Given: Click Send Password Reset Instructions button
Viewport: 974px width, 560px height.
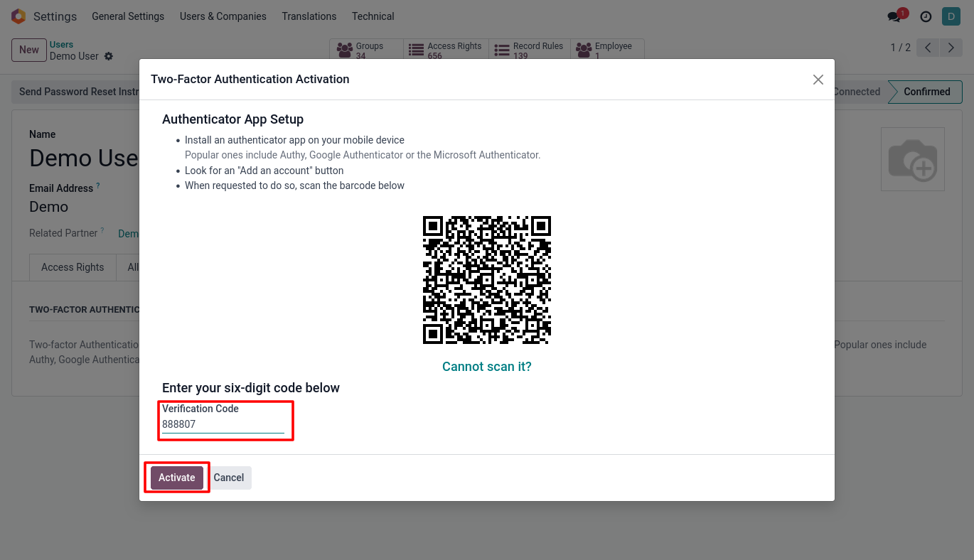Looking at the screenshot, I should (75, 92).
